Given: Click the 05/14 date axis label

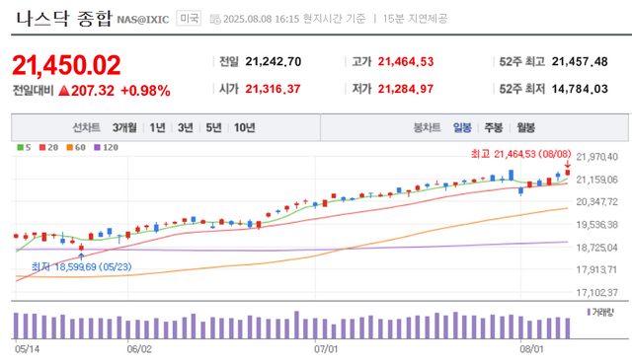Looking at the screenshot, I should click(x=27, y=349).
